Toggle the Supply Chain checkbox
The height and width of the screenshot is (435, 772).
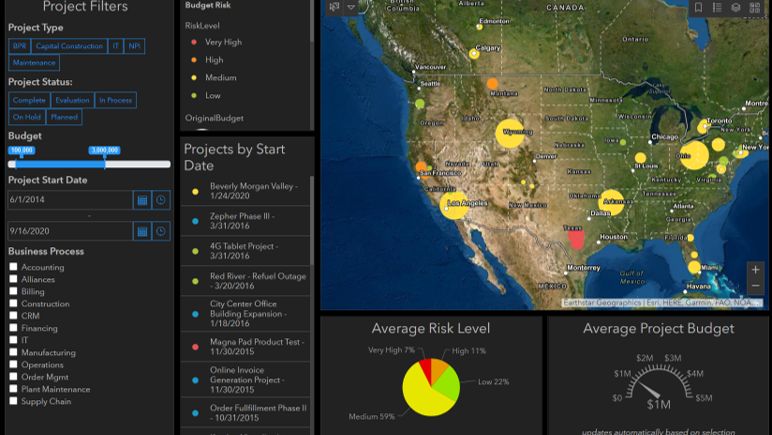(x=13, y=401)
